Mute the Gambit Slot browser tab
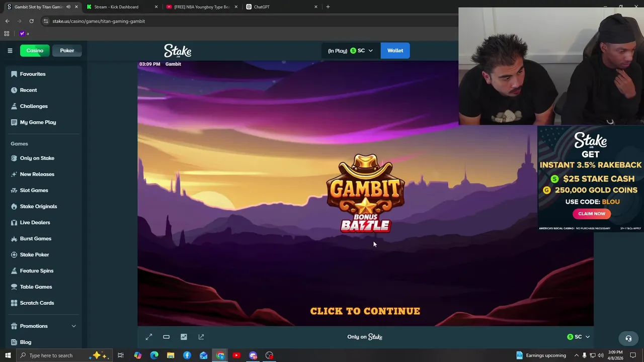 (x=68, y=7)
